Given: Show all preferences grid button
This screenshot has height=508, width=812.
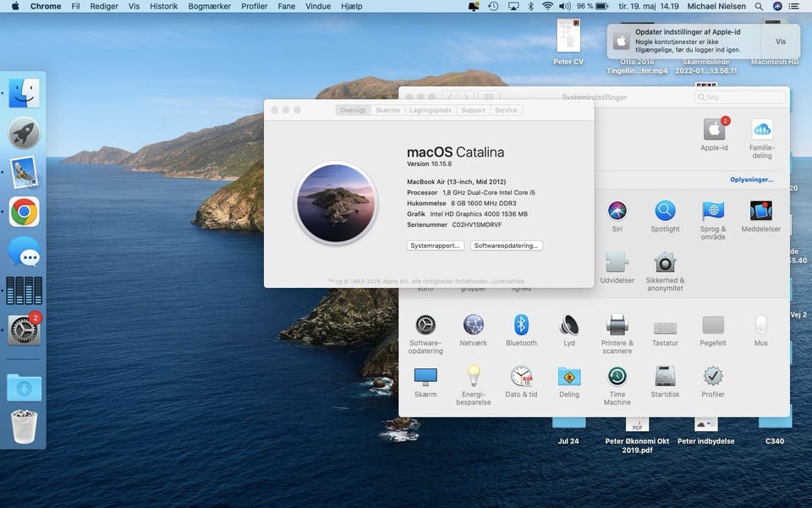Looking at the screenshot, I should pyautogui.click(x=488, y=97).
